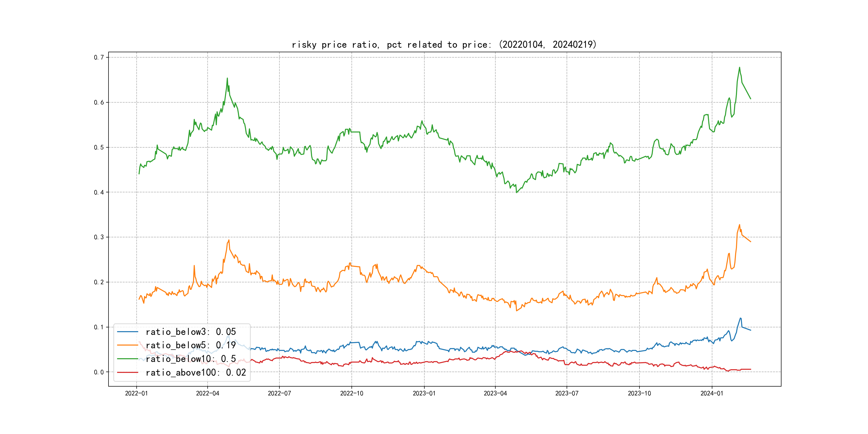Screen dimensions: 868x434
Task: Click the 2022-01 x-axis date label
Action: 136,394
